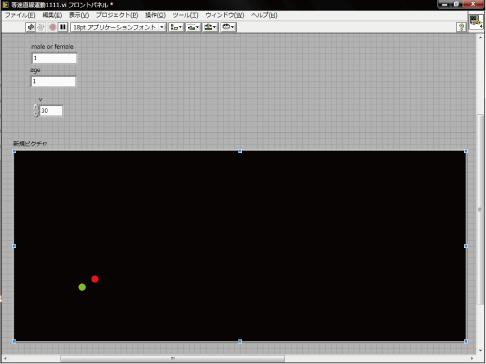Open the Distribute Objects dropdown
Viewport: 486px width, 364px height.
193,27
